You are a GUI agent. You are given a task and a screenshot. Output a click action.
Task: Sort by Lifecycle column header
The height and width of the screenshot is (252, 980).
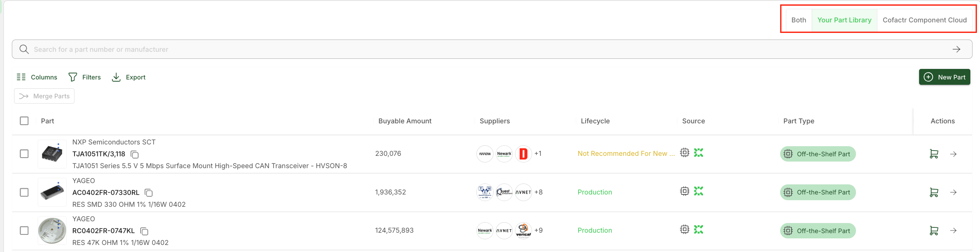[x=595, y=121]
